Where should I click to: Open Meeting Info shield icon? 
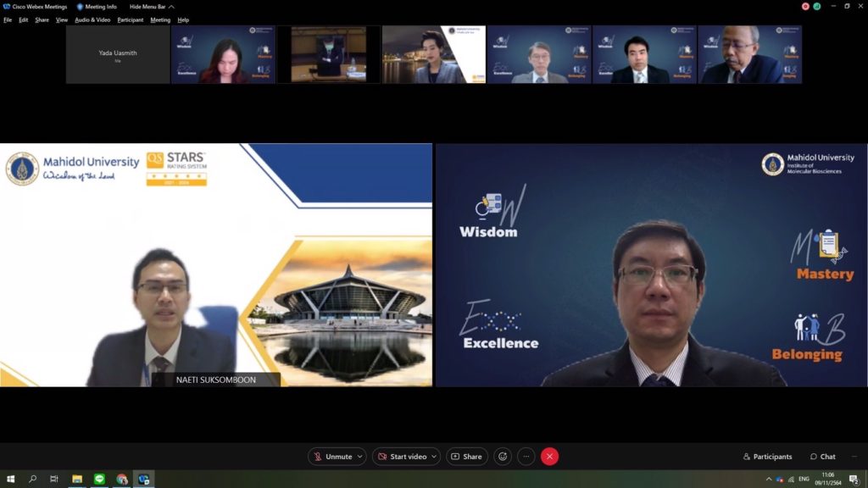point(81,7)
